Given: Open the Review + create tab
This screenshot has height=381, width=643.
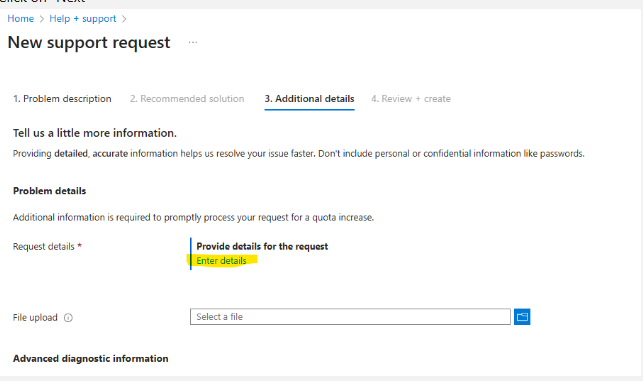Looking at the screenshot, I should pos(411,98).
